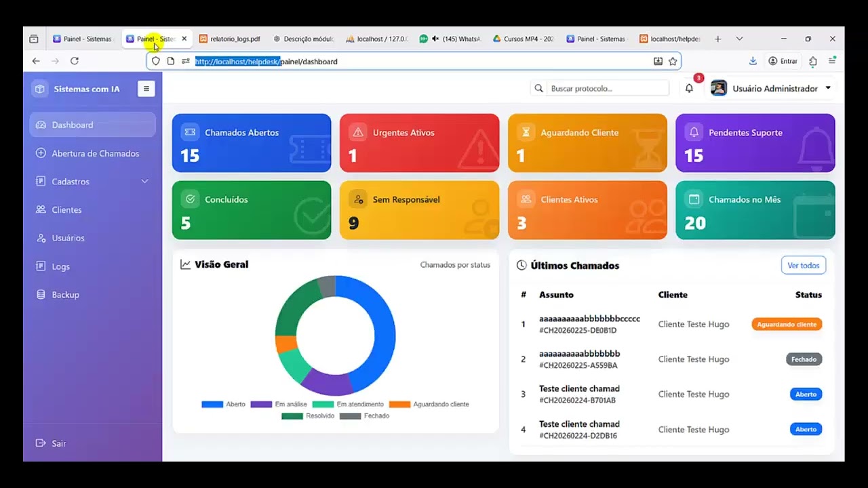The image size is (868, 488).
Task: Bookmark page using the star icon
Action: click(x=673, y=61)
